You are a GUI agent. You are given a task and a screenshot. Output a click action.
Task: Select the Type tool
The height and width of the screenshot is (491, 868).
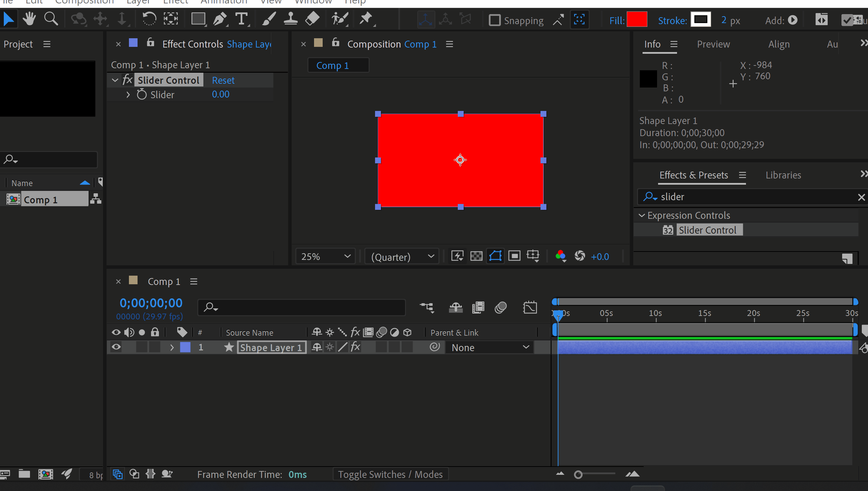(x=241, y=19)
